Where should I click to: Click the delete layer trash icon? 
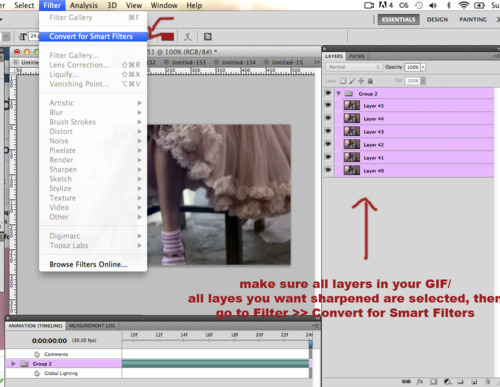click(488, 382)
